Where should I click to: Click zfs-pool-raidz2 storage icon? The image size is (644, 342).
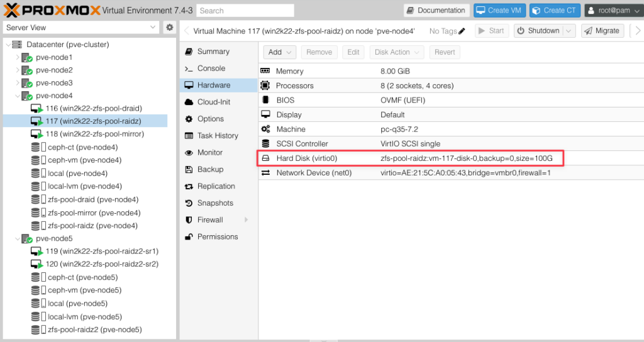pyautogui.click(x=38, y=329)
